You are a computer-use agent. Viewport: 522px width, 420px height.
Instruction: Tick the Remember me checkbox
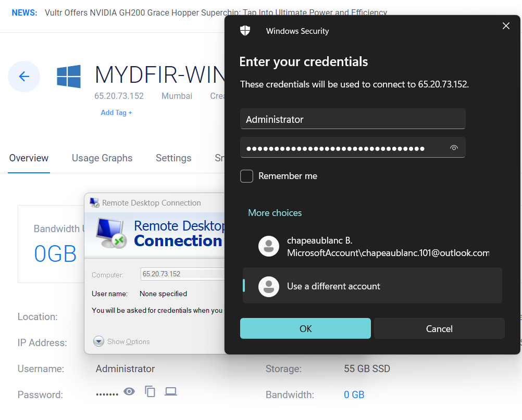(x=247, y=176)
